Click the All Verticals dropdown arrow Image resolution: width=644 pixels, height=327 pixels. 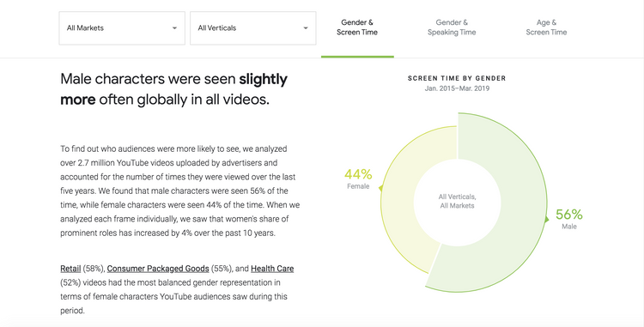tap(306, 28)
